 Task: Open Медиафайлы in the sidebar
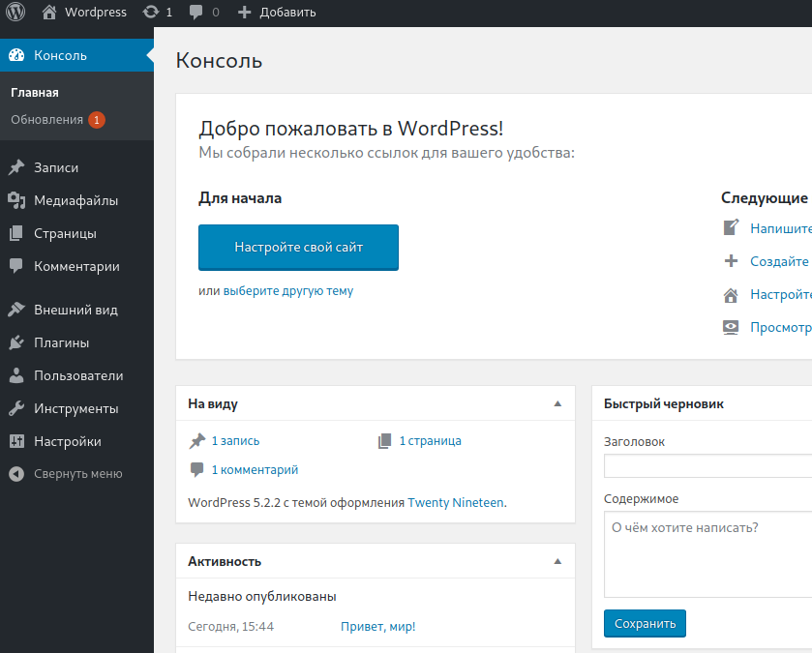click(x=76, y=201)
